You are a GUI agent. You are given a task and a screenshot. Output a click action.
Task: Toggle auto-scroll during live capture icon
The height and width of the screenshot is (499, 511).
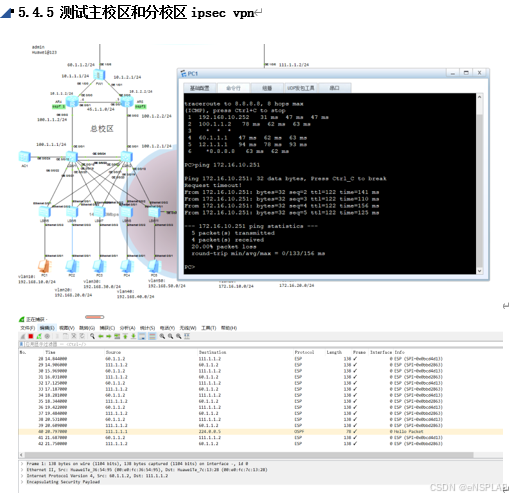pyautogui.click(x=142, y=336)
